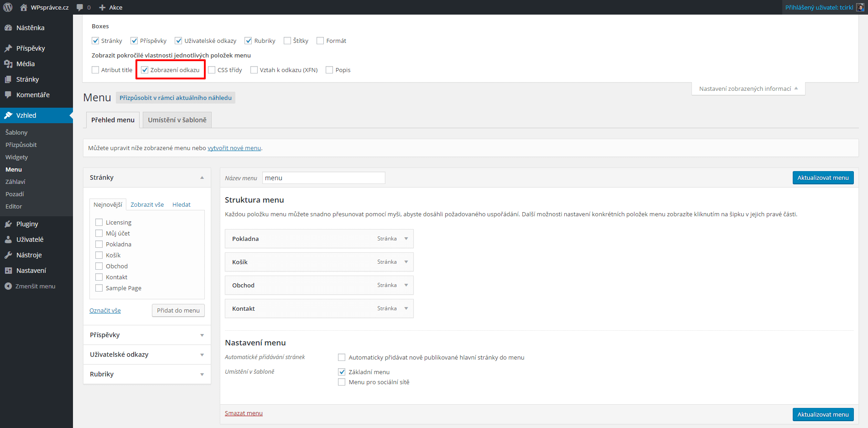The width and height of the screenshot is (868, 428).
Task: Collapse Nastavení zobrazených informací tab
Action: click(x=748, y=89)
